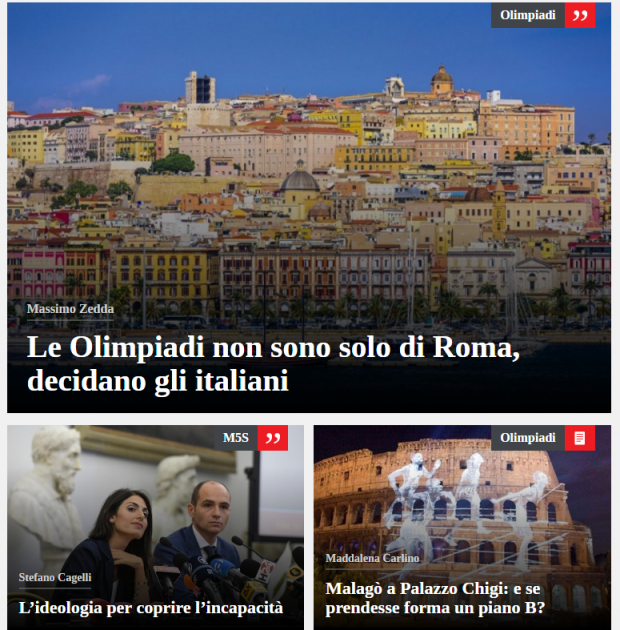Open author Maddalena Carlino's page
Image resolution: width=620 pixels, height=630 pixels.
click(372, 558)
